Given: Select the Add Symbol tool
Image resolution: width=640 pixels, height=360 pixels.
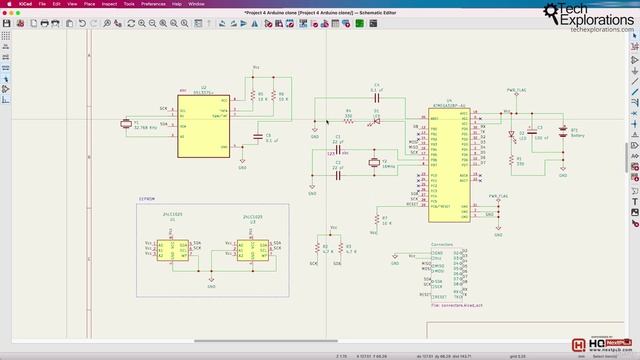Looking at the screenshot, I should pyautogui.click(x=635, y=60).
